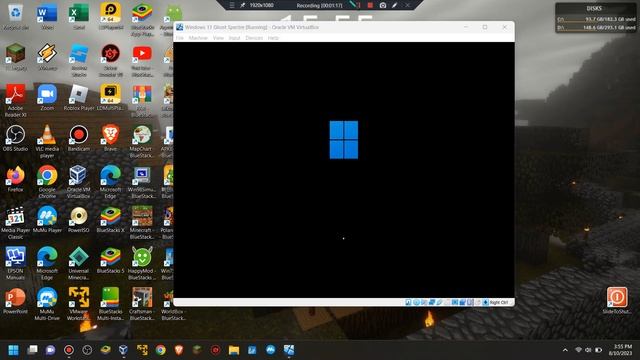Toggle the pin icon on the recorder bar
The width and height of the screenshot is (640, 360).
point(242,5)
